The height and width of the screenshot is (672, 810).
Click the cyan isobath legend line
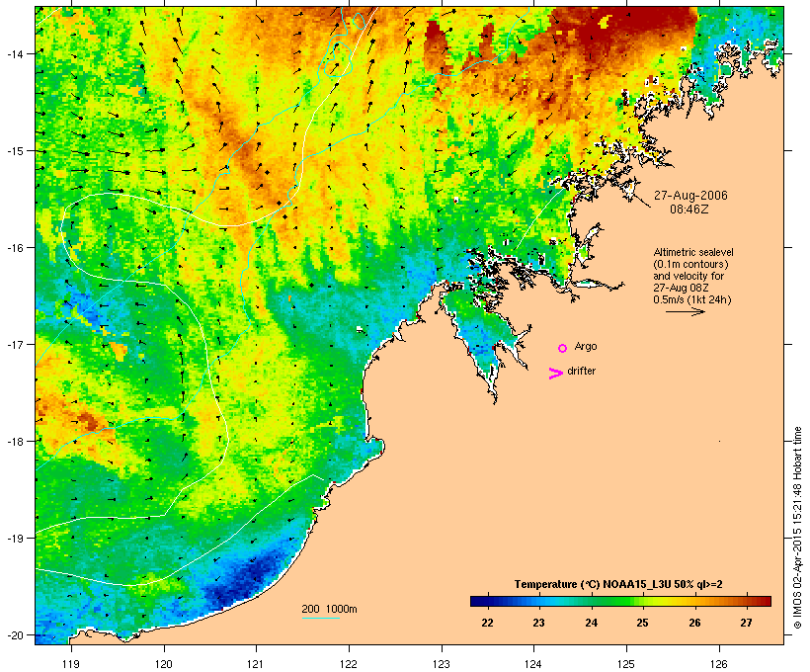[x=320, y=618]
